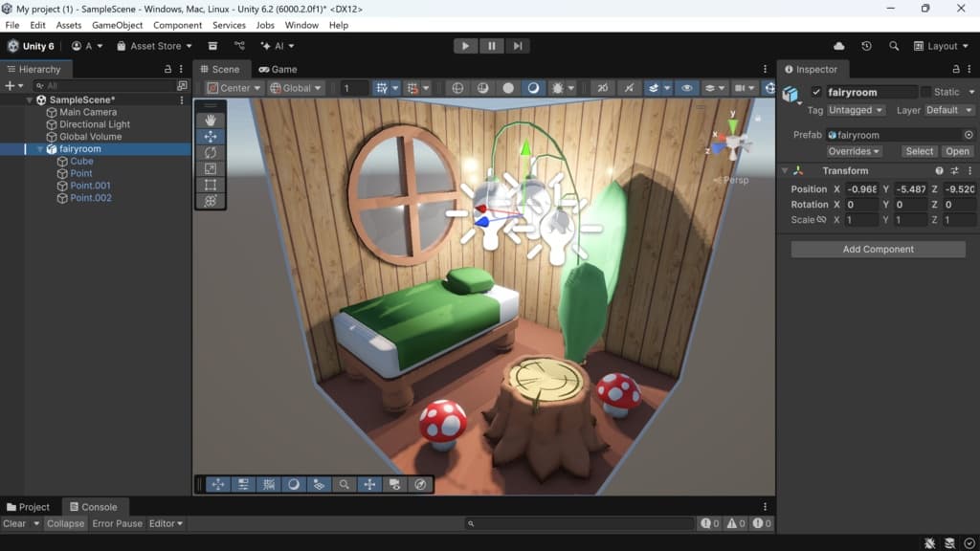
Task: Select the Rotate tool in scene toolbar
Action: 211,153
